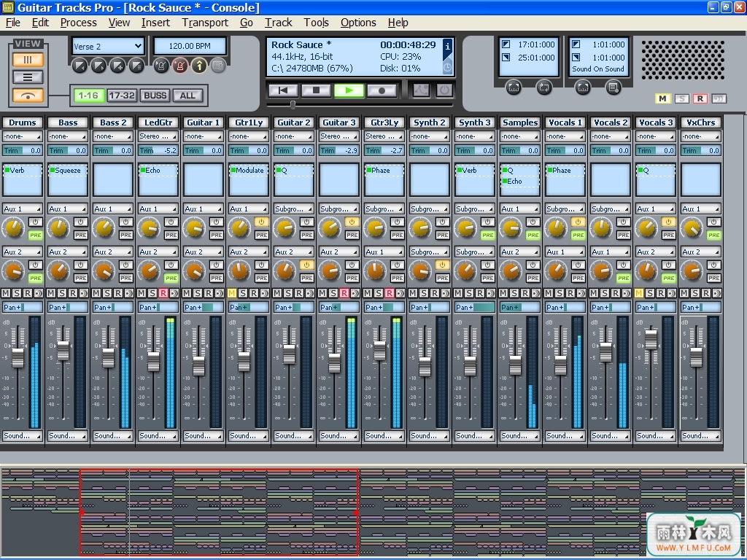Open the Drums output Sound dropdown
Viewport: 747px width, 560px height.
pyautogui.click(x=23, y=436)
